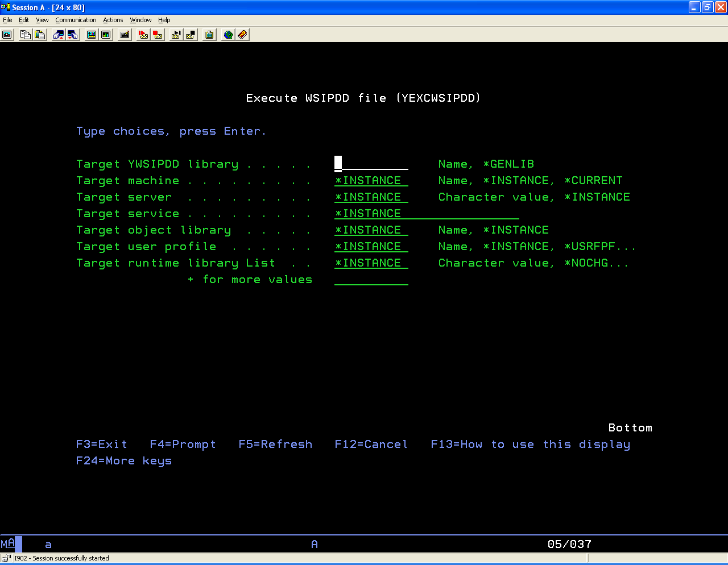The height and width of the screenshot is (565, 728).
Task: Open the Actions menu
Action: coord(113,20)
